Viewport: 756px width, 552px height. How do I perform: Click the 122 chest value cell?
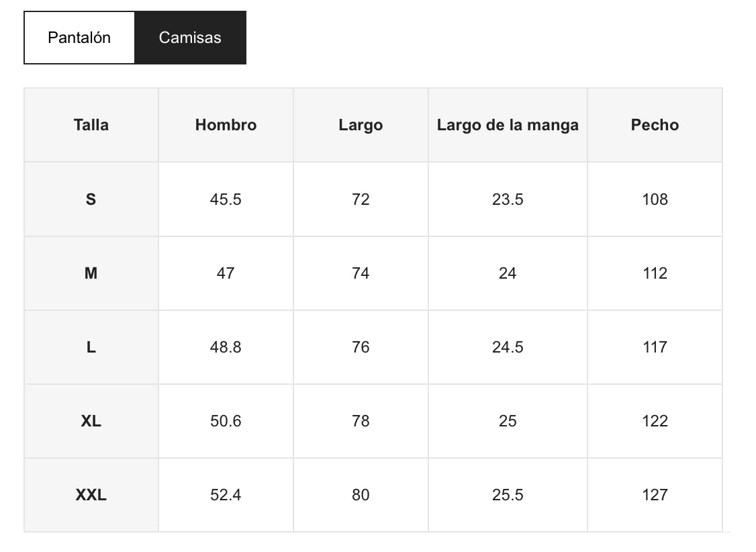(655, 421)
